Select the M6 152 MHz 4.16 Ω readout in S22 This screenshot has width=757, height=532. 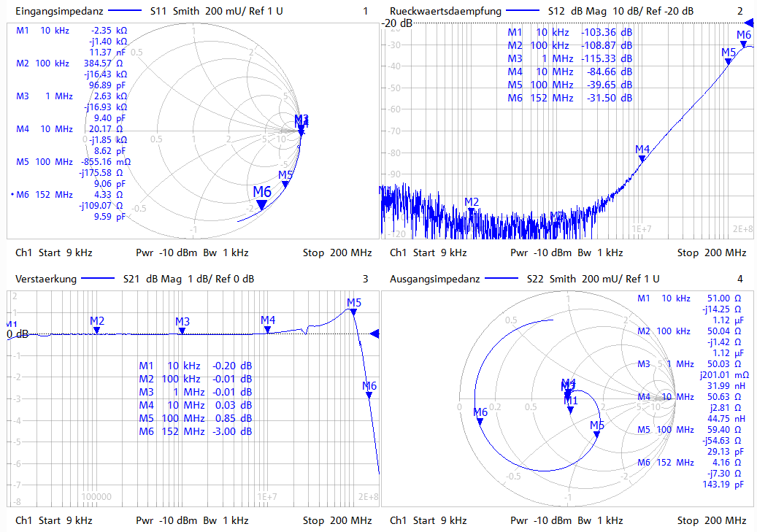pyautogui.click(x=689, y=463)
